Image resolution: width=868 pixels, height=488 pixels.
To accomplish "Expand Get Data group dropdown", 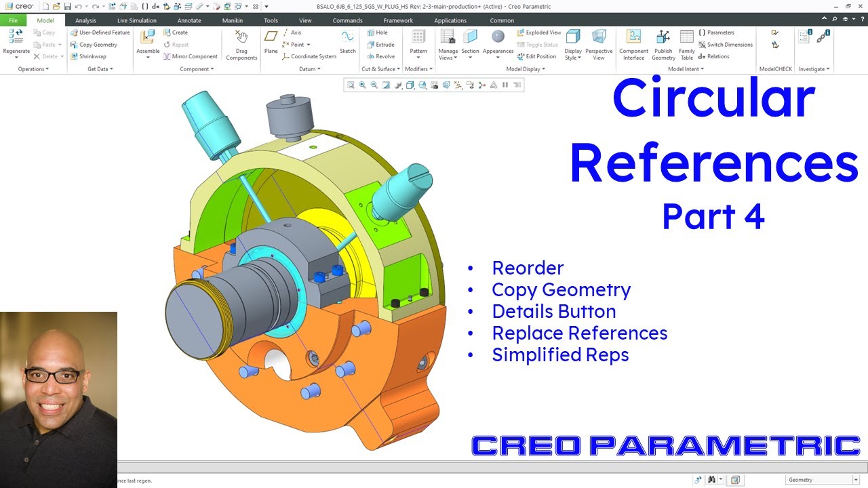I will pos(100,69).
